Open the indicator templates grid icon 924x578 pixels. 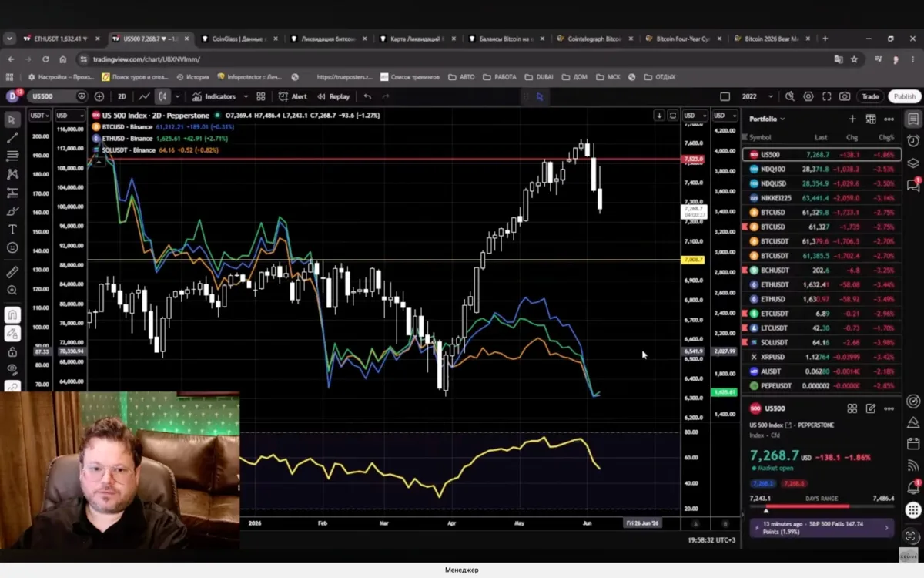[x=261, y=96]
